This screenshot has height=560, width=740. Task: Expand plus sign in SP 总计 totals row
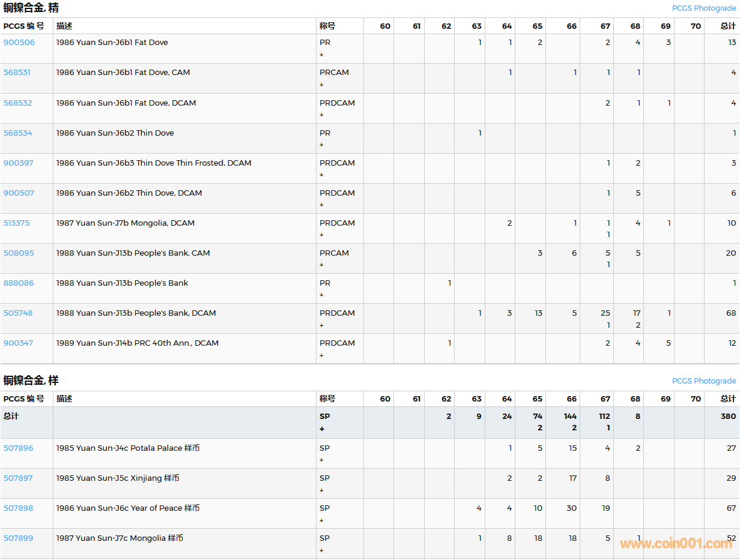click(322, 429)
